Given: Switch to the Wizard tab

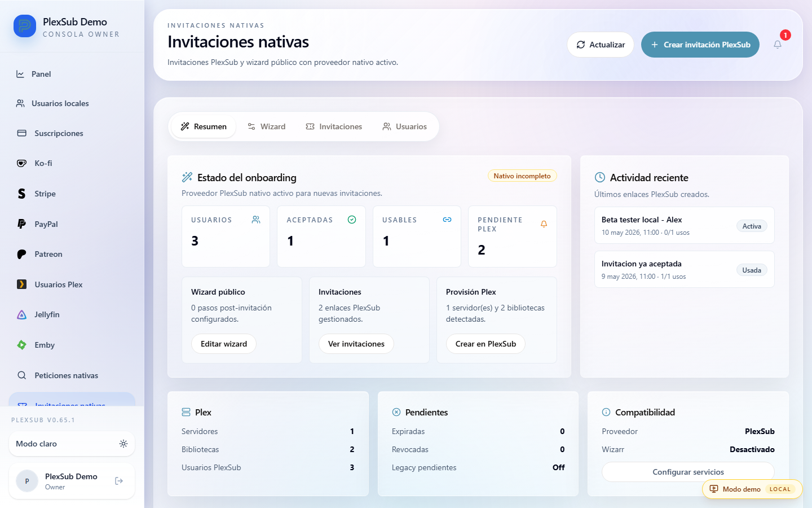Looking at the screenshot, I should [x=266, y=126].
